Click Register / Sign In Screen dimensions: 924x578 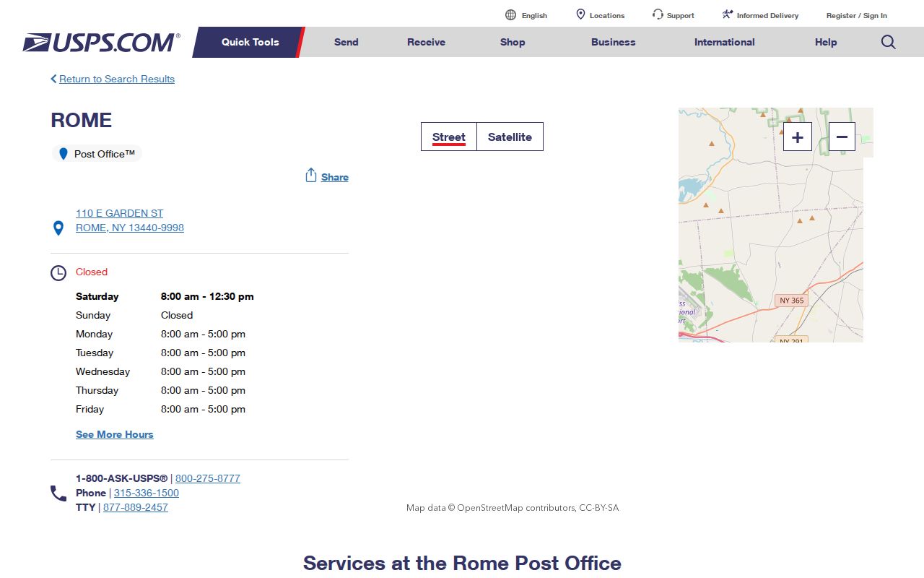pyautogui.click(x=857, y=15)
